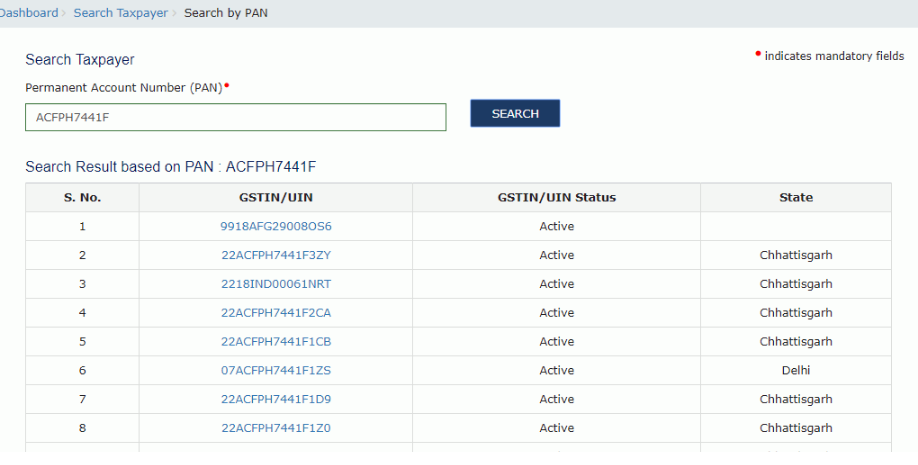The height and width of the screenshot is (465, 918).
Task: Open Search Taxpayer breadcrumb link
Action: pyautogui.click(x=120, y=13)
